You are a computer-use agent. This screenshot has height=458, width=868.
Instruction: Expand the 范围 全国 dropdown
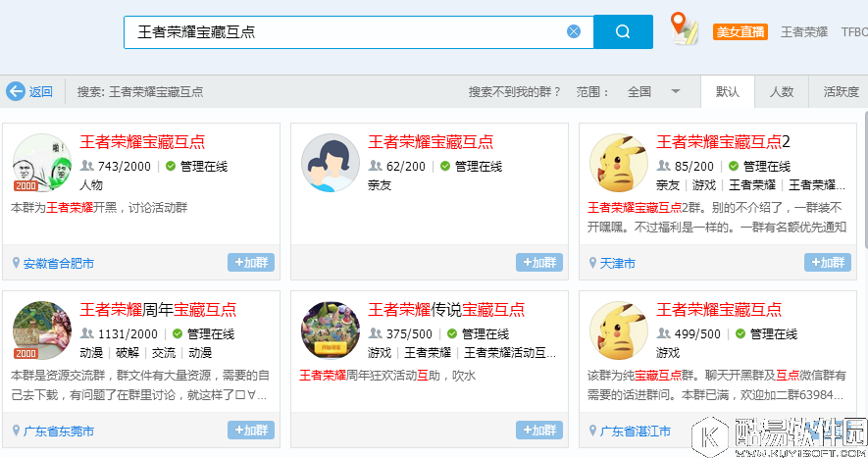(x=675, y=91)
